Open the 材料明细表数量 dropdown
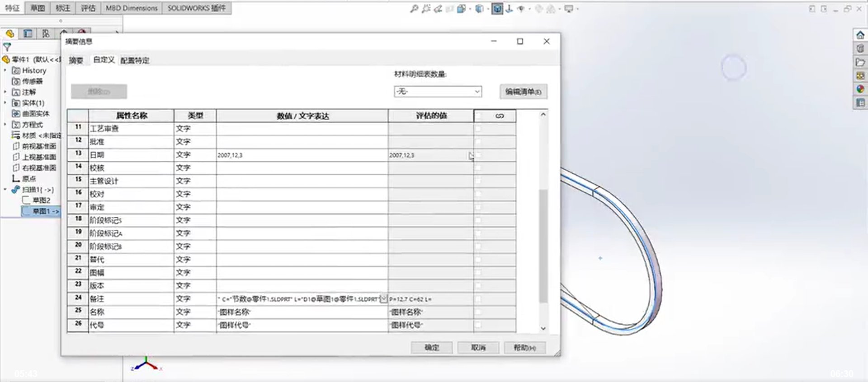Viewport: 868px width, 382px height. click(438, 92)
